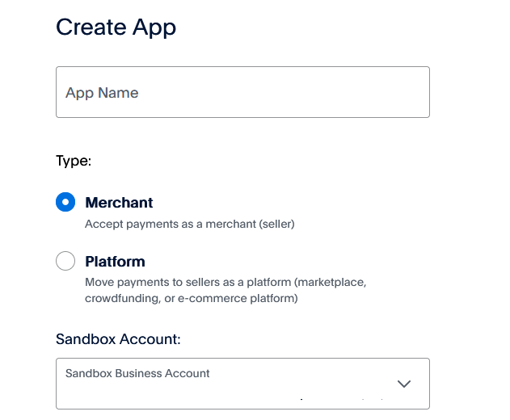Select the Merchant radio button

click(65, 202)
